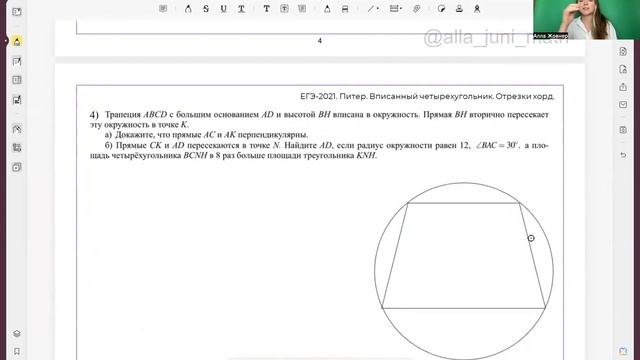The image size is (640, 360).
Task: Click the attachment paperclip tool
Action: tap(416, 9)
